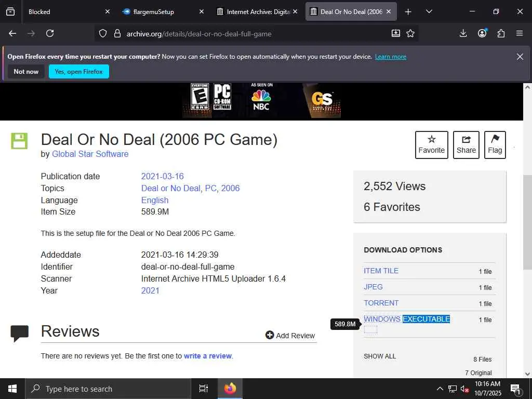Go back to the previous page
This screenshot has width=532, height=399.
tap(12, 33)
